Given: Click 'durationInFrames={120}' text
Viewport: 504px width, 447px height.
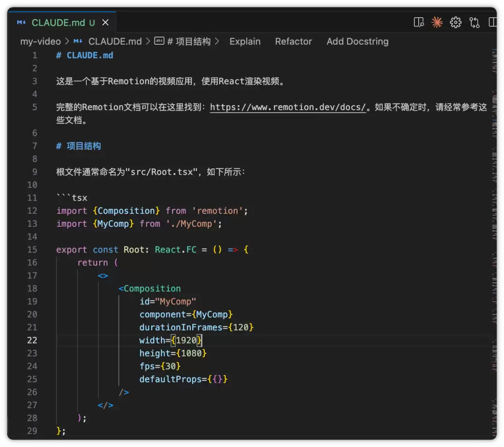Looking at the screenshot, I should point(196,327).
